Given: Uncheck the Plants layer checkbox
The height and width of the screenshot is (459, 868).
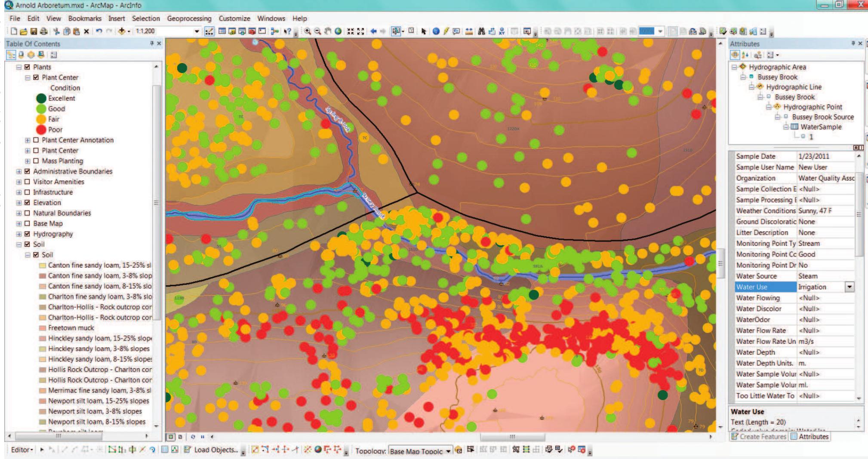Looking at the screenshot, I should (x=28, y=67).
